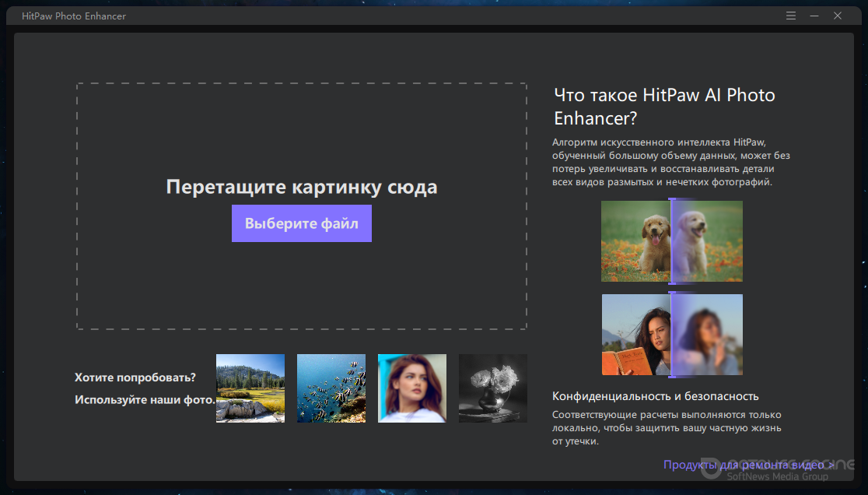This screenshot has height=495, width=868.
Task: Click the "Хотите попробовать?" label
Action: click(135, 377)
